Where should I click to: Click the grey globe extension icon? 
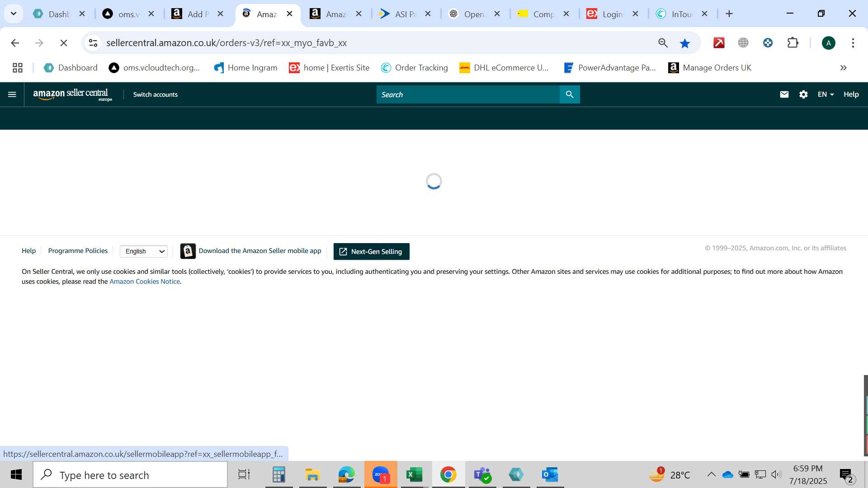(x=743, y=43)
